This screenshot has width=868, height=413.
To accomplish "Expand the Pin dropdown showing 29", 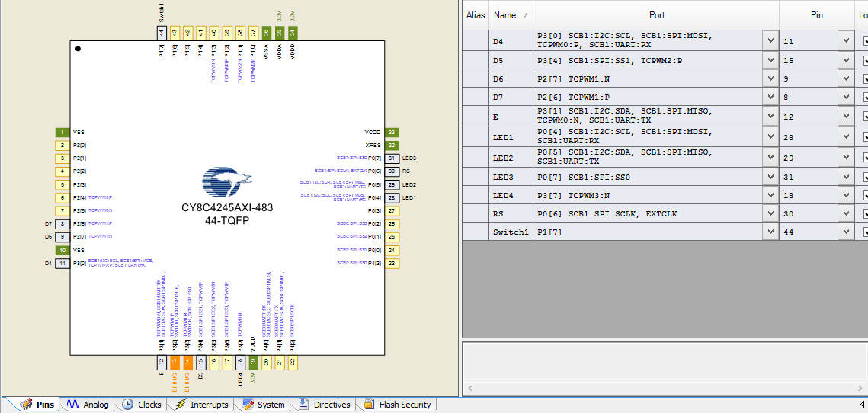I will coord(845,157).
